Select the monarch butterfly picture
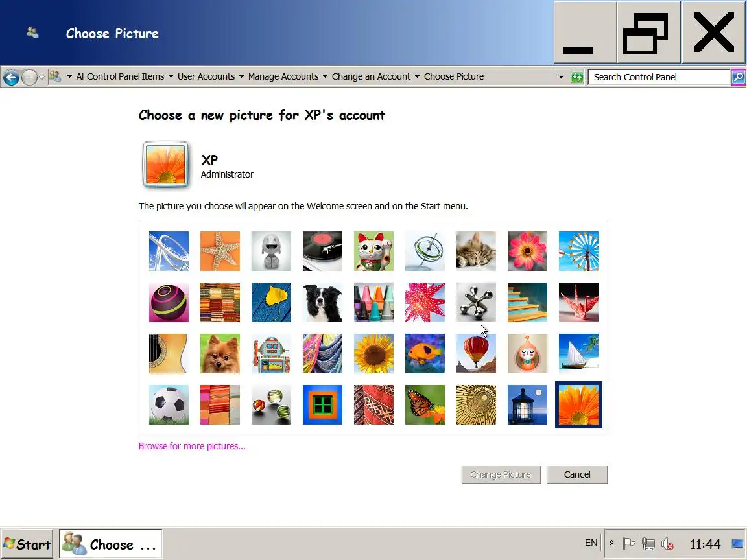 coord(425,404)
